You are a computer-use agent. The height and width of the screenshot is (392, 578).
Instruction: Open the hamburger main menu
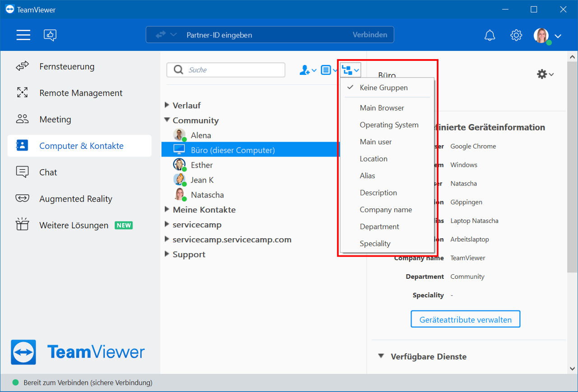coord(23,35)
